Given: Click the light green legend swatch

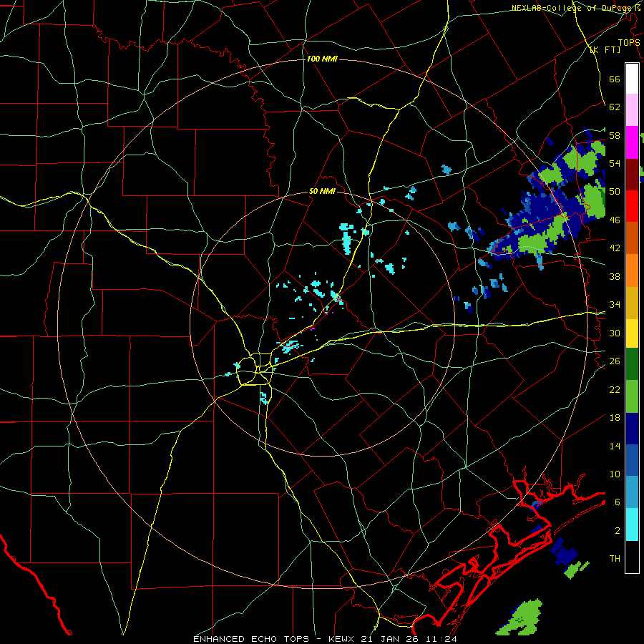Looking at the screenshot, I should pyautogui.click(x=632, y=396).
